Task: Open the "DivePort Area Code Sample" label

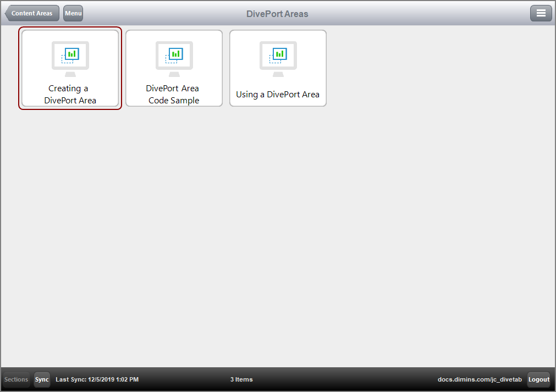Action: click(x=173, y=95)
